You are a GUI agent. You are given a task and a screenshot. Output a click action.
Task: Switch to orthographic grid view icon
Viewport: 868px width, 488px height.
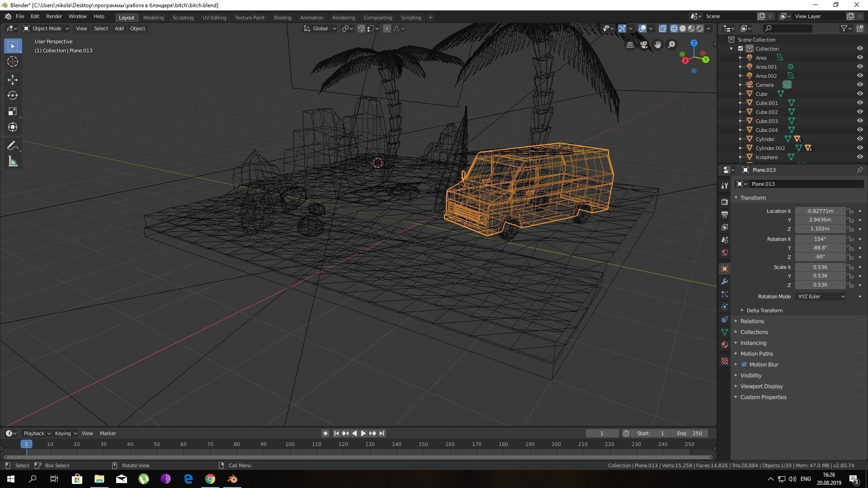pos(630,45)
